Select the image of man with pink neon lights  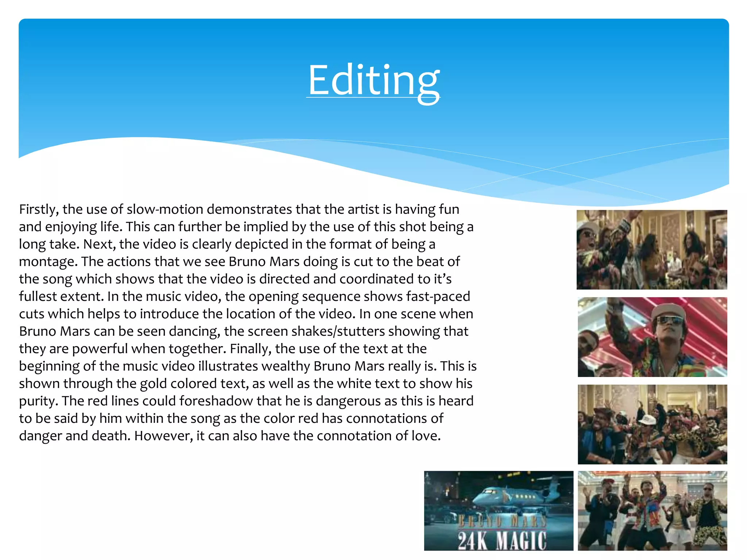[652, 337]
